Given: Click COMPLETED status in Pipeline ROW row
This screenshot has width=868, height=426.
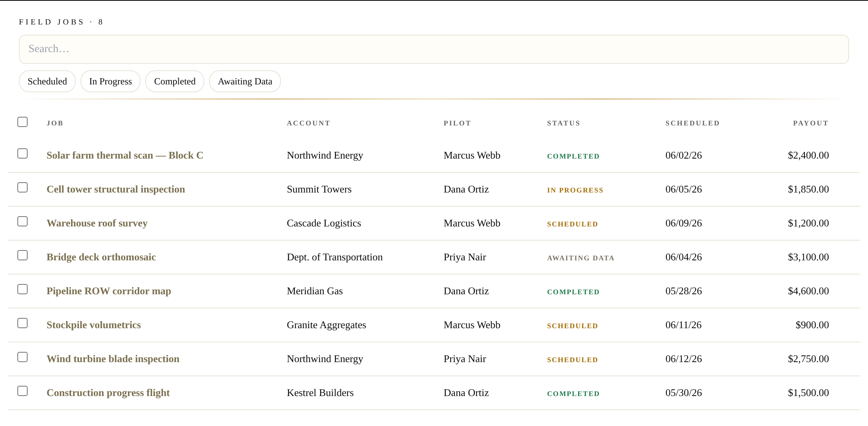Looking at the screenshot, I should point(573,292).
